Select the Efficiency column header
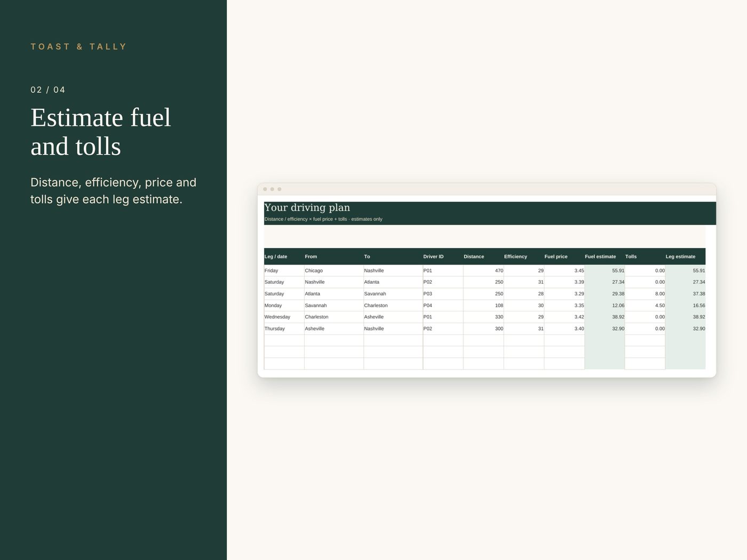 click(523, 257)
